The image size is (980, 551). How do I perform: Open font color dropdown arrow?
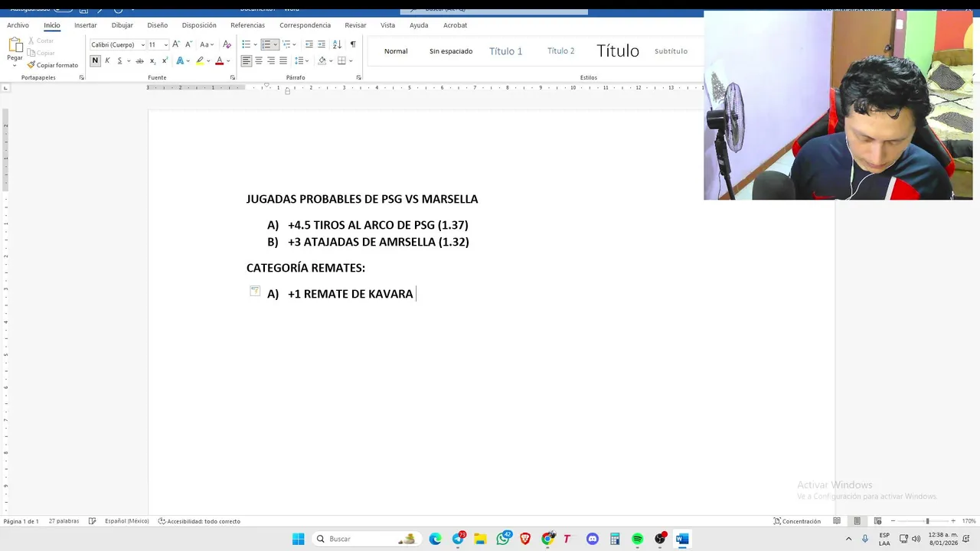(x=228, y=60)
